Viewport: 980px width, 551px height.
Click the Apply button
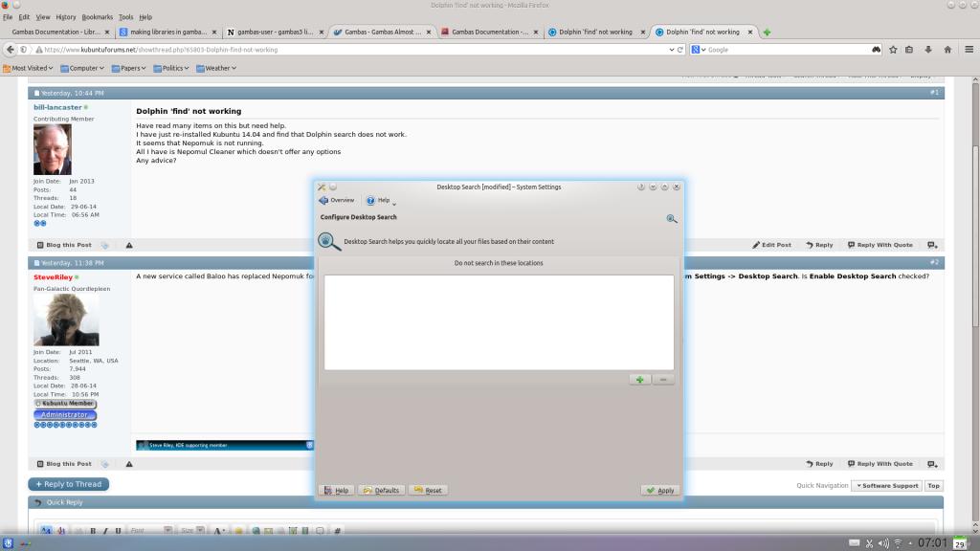click(x=660, y=490)
